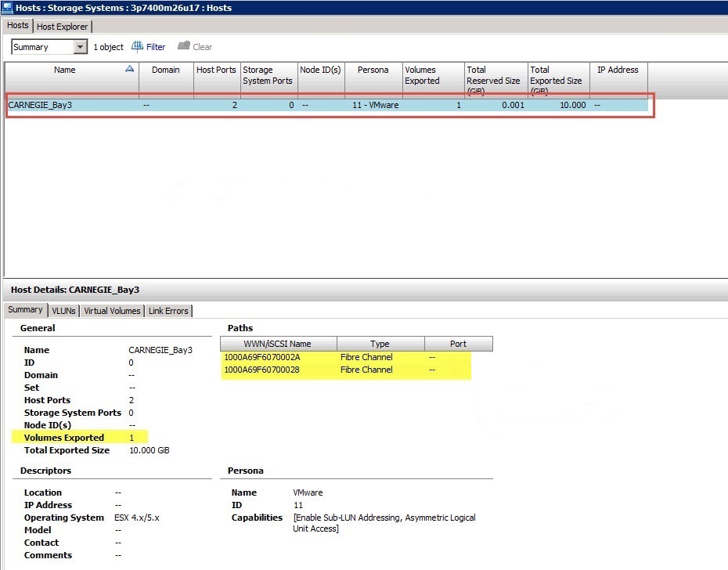
Task: Open the Virtual Volumes tab
Action: [x=112, y=311]
